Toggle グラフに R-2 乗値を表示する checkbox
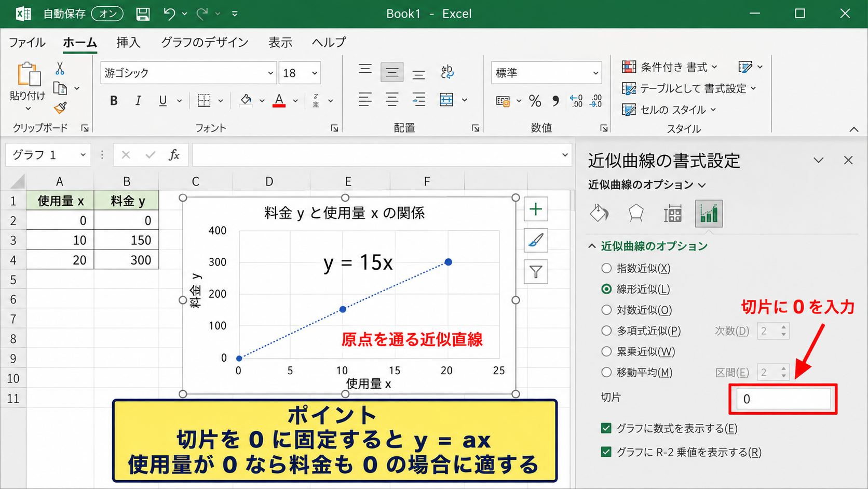 [x=606, y=452]
